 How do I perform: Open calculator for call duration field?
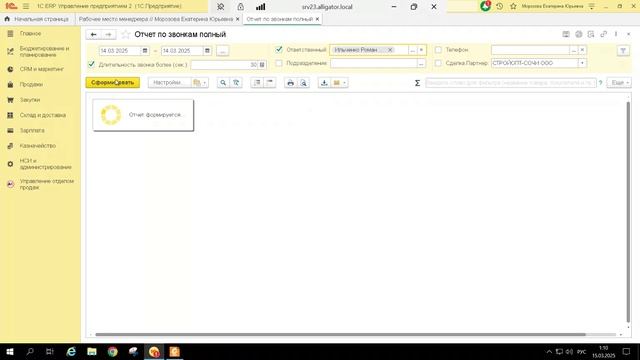tap(262, 64)
